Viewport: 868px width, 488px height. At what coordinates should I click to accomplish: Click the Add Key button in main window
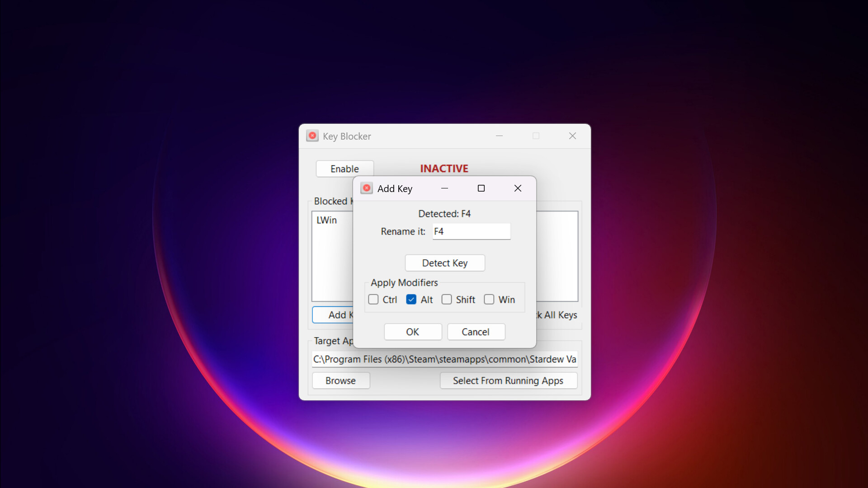pyautogui.click(x=335, y=315)
